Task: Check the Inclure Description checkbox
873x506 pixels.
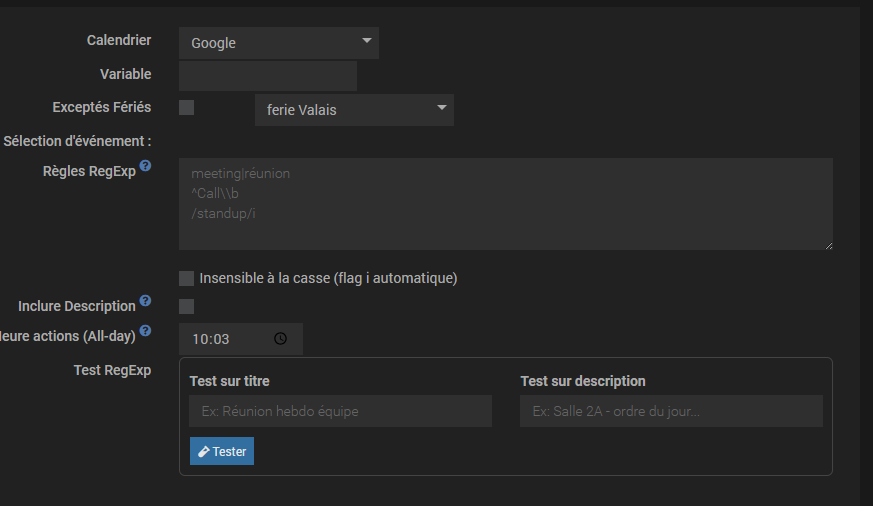Action: click(186, 306)
